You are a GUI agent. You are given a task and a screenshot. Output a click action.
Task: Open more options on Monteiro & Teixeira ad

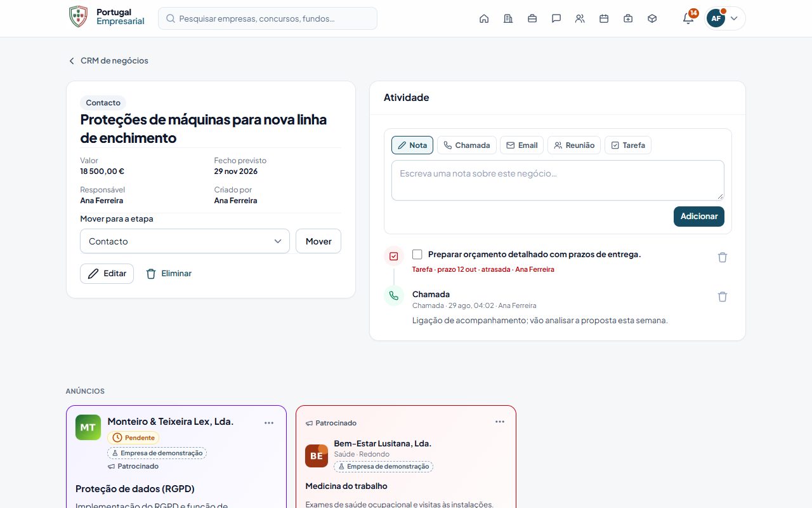pyautogui.click(x=269, y=423)
